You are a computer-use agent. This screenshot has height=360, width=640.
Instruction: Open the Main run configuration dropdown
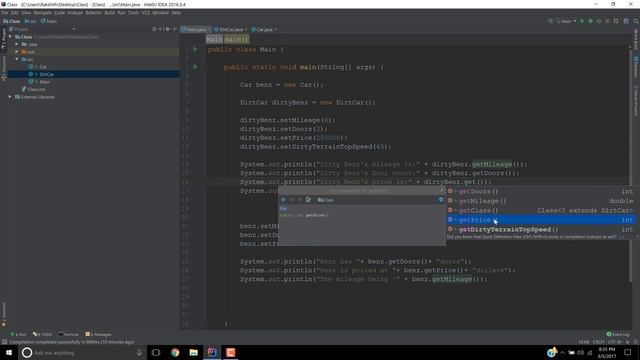566,21
